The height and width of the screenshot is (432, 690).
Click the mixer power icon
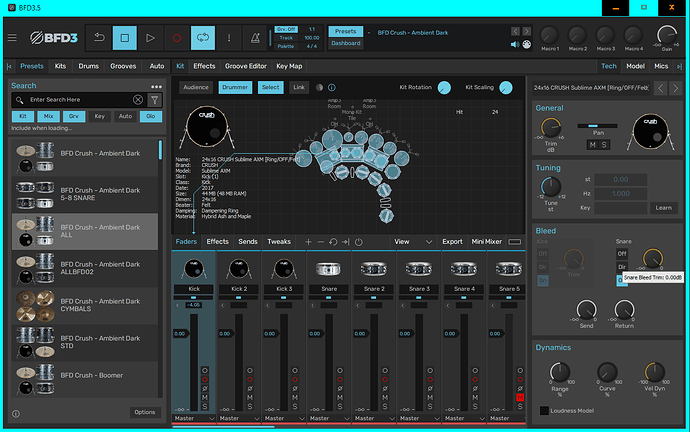click(x=359, y=242)
